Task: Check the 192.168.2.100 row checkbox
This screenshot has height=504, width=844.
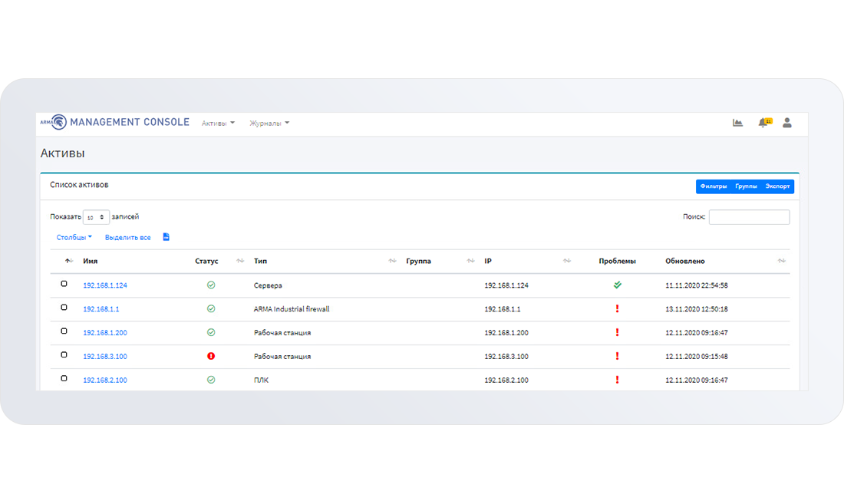Action: (64, 379)
